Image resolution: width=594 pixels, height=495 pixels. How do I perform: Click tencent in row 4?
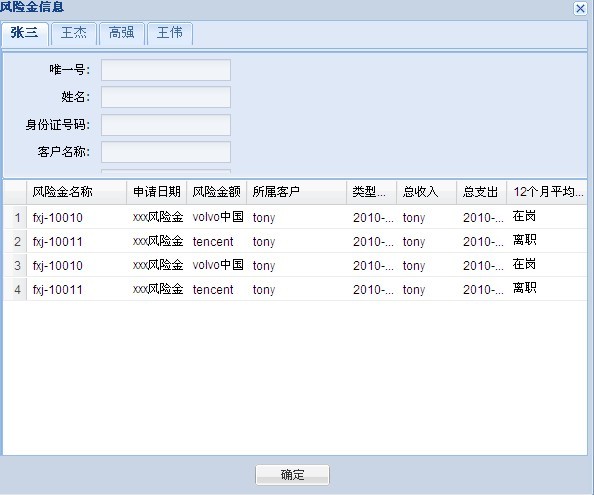tap(213, 290)
